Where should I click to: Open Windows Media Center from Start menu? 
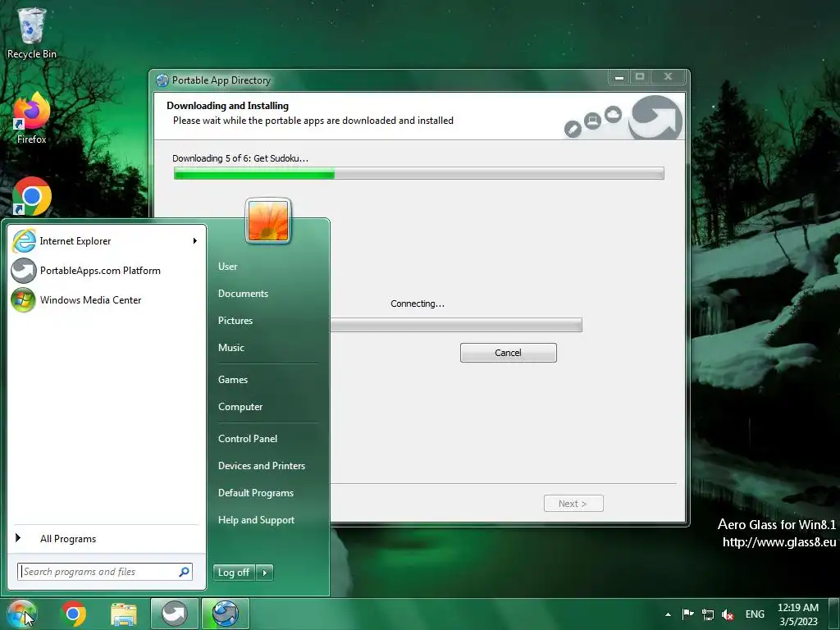coord(105,300)
